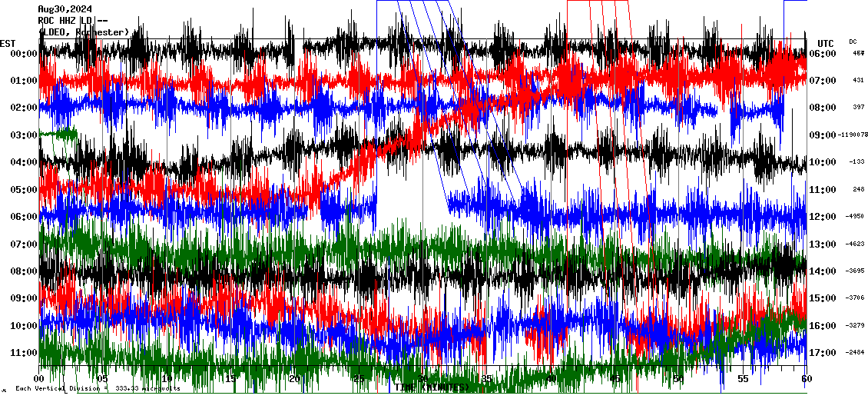This screenshot has width=868, height=399.
Task: Click the EST axis heading
Action: [8, 43]
